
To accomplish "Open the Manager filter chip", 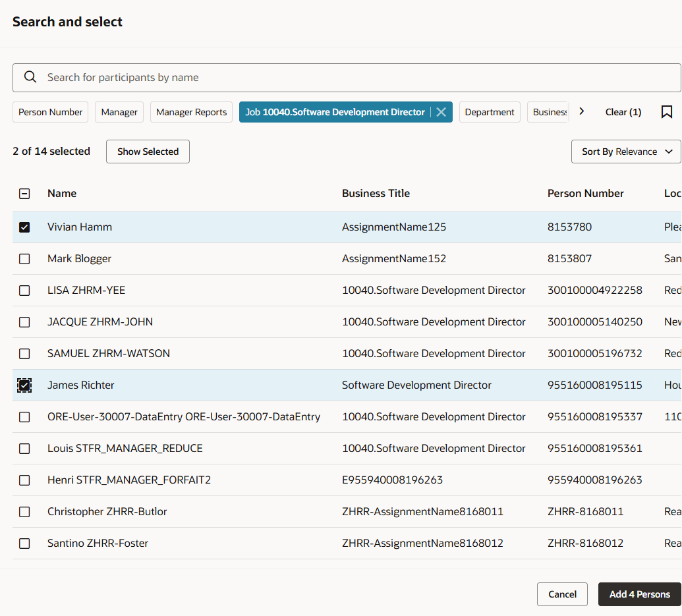I will (x=119, y=112).
